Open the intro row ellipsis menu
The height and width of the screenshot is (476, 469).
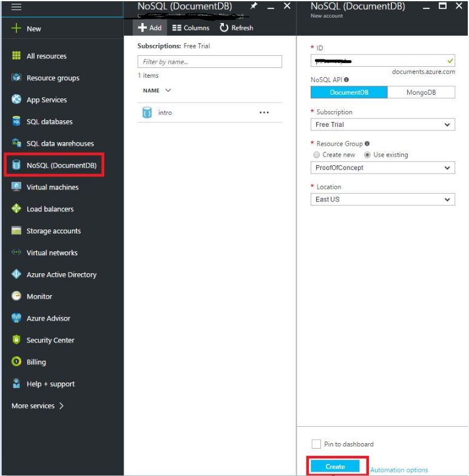(265, 113)
